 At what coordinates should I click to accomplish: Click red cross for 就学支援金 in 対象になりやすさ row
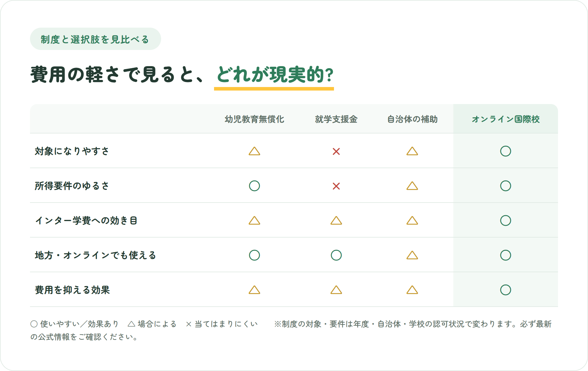[x=336, y=151]
